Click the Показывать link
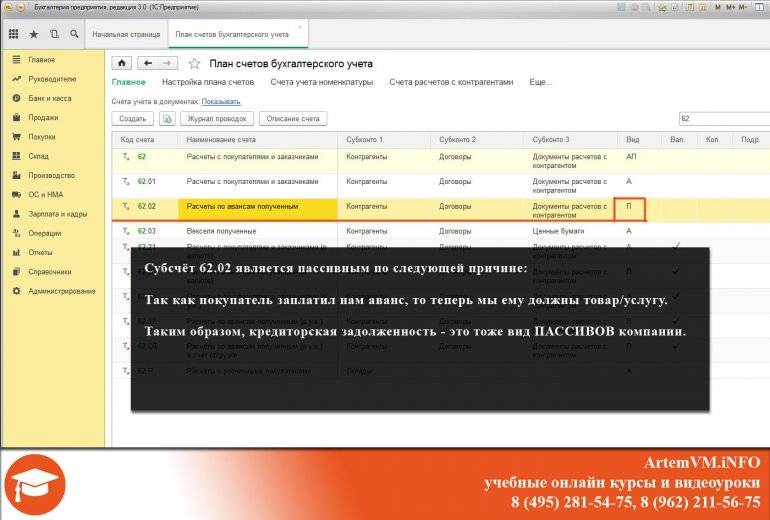The image size is (770, 520). (220, 102)
